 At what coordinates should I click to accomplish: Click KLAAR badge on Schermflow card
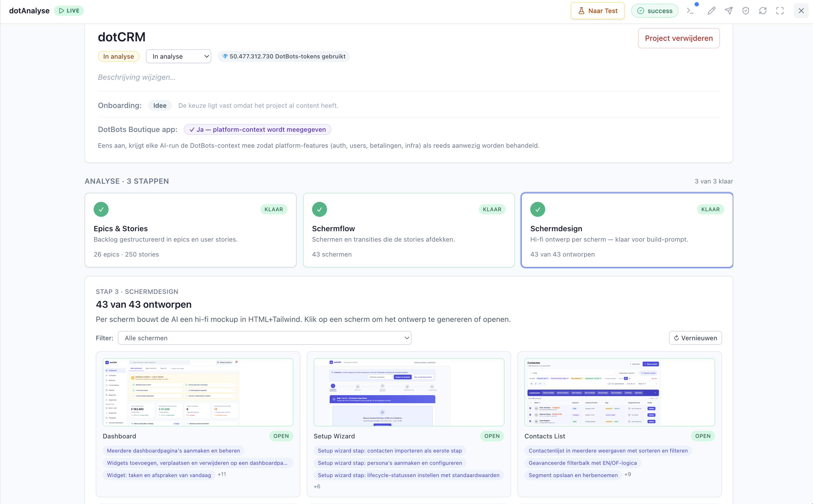click(x=492, y=209)
